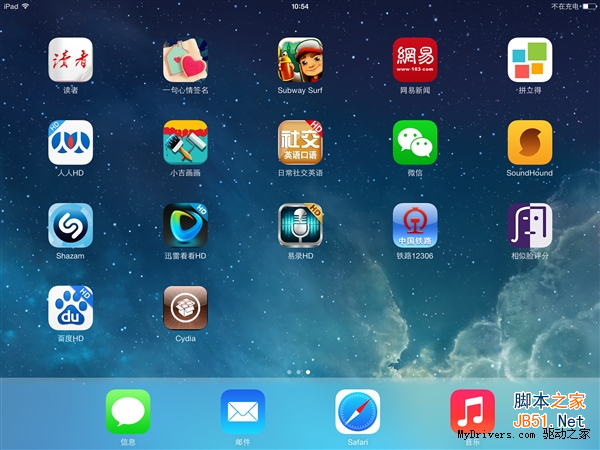The image size is (600, 450).
Task: Open 百度HD app
Action: coord(70,308)
